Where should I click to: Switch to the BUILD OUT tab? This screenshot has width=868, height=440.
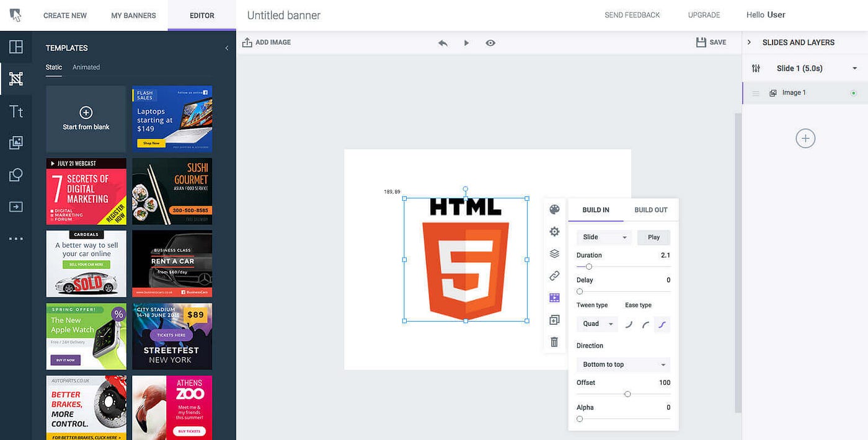click(x=650, y=209)
